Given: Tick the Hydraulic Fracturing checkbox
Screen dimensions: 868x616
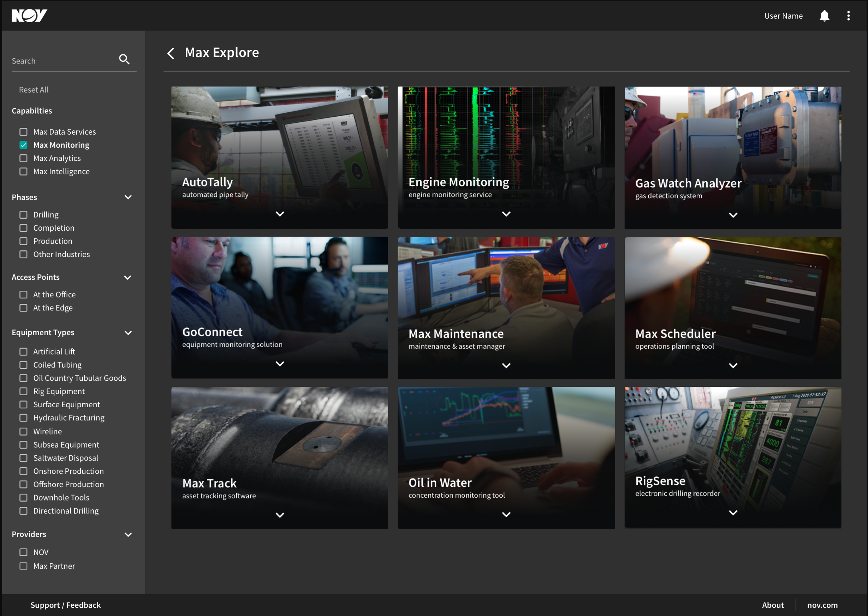Looking at the screenshot, I should click(24, 418).
